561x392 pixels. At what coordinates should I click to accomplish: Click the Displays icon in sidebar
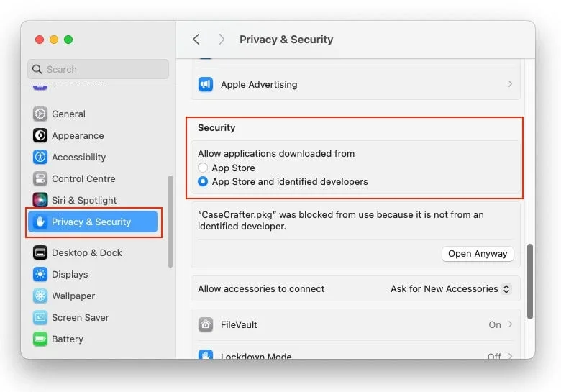pyautogui.click(x=40, y=274)
